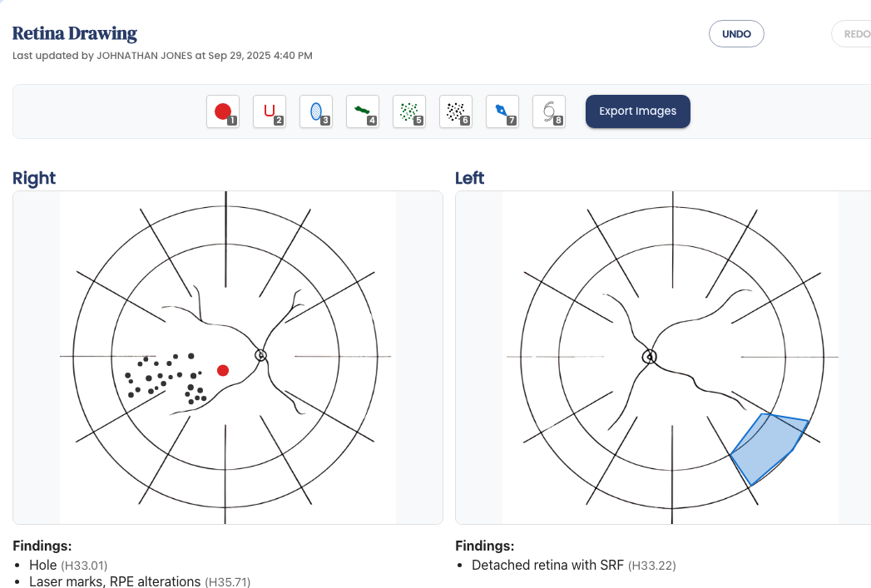Select the green dots tool numbered 5

(x=409, y=111)
